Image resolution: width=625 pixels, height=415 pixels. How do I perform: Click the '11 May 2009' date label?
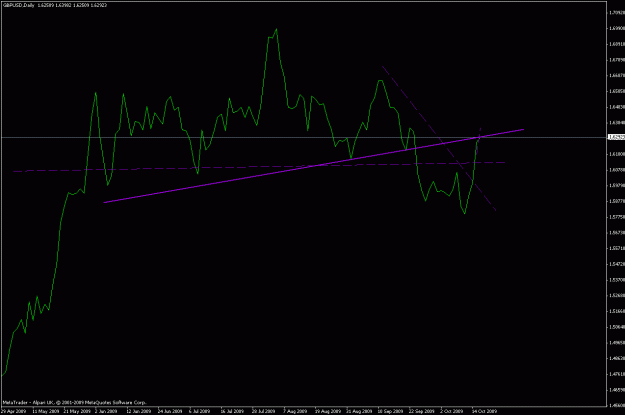pos(45,411)
